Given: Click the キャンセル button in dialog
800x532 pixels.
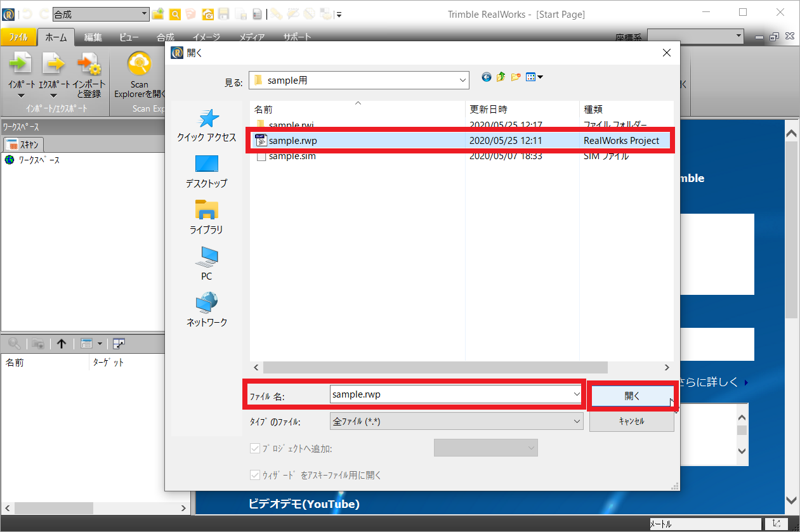Looking at the screenshot, I should pos(631,421).
